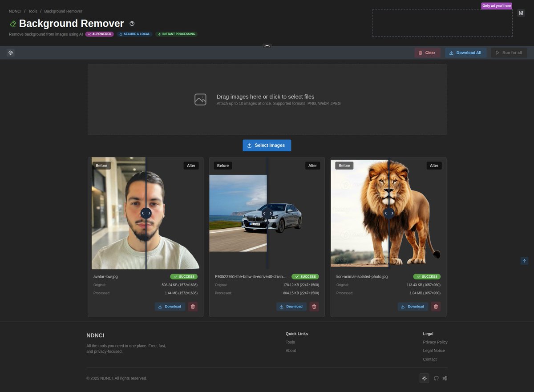534x392 pixels.
Task: Click the scroll-to-top arrow button
Action: 524,261
